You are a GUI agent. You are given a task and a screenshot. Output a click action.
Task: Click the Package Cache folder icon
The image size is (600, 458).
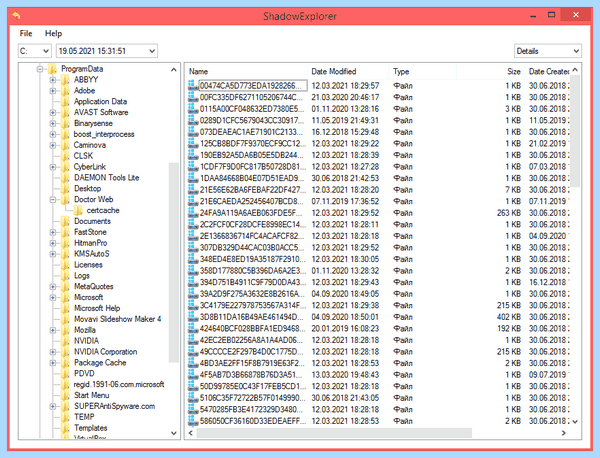[65, 363]
